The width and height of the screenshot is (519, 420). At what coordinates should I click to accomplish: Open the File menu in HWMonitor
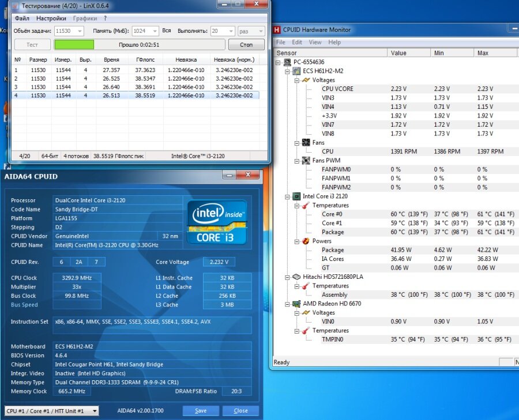[281, 42]
